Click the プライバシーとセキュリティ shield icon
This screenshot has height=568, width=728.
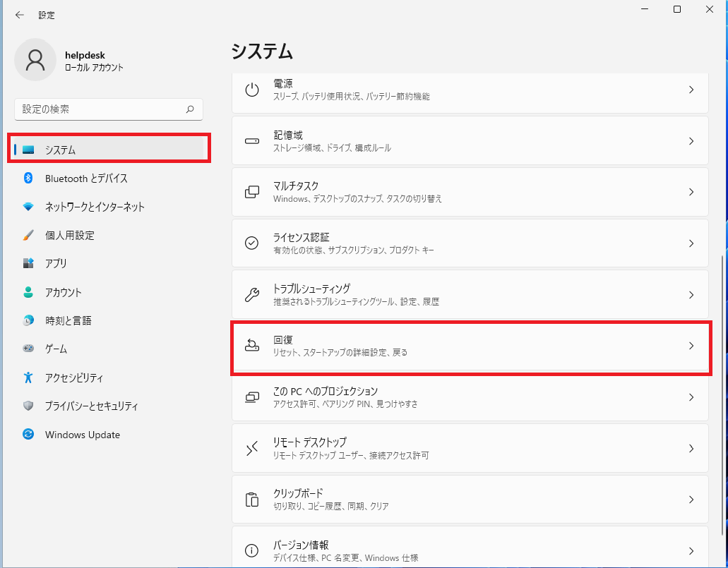pyautogui.click(x=28, y=406)
